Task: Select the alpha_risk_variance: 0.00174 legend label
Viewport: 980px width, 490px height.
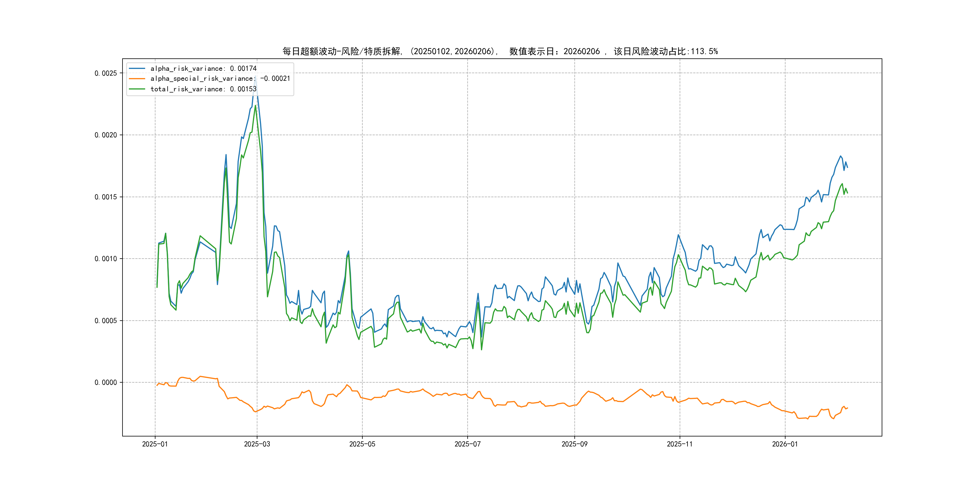Action: click(x=204, y=68)
